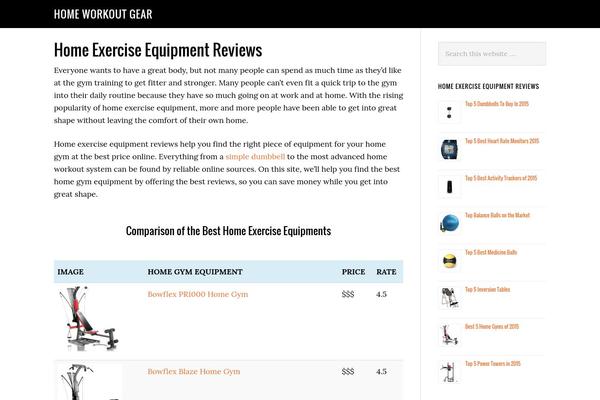Click the IMAGE column header

click(x=70, y=272)
